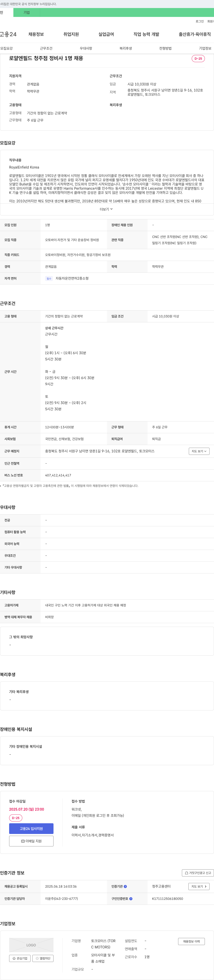Click the job title 로얄엔필드 청주점 정비사 1명 채용
This screenshot has height=980, width=214.
click(46, 59)
